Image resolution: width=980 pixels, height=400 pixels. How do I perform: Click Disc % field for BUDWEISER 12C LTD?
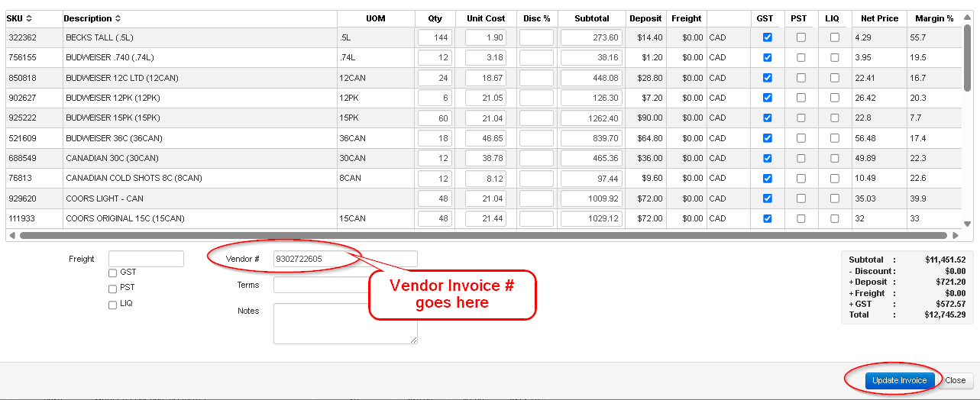click(x=537, y=78)
